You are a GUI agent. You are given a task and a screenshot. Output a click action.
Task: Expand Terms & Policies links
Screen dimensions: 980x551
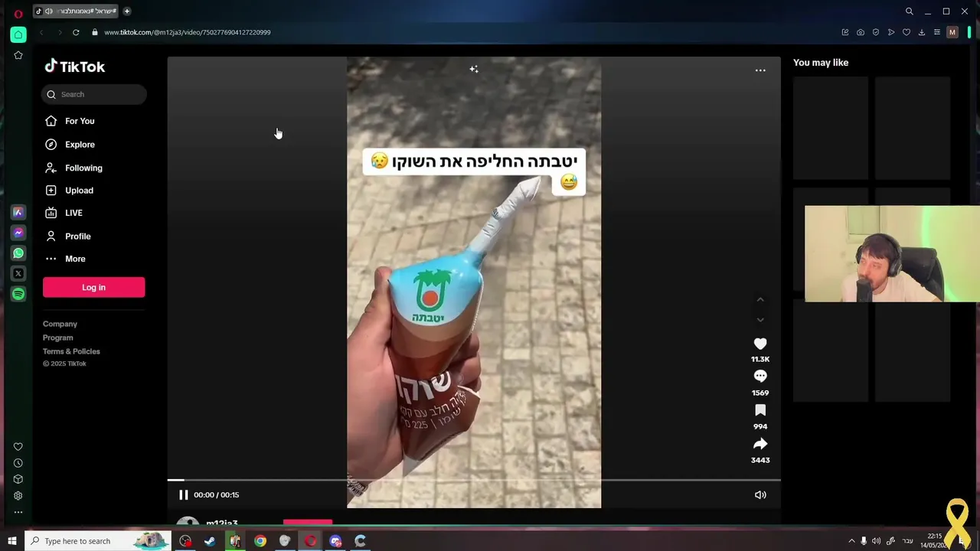point(71,351)
